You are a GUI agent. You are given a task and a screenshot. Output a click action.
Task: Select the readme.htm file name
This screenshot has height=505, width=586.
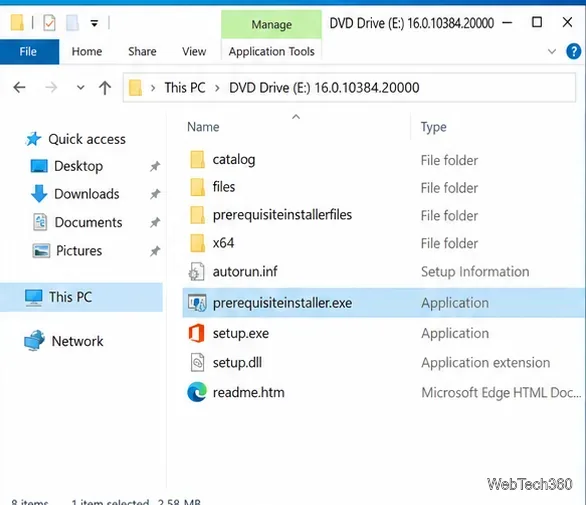[249, 392]
